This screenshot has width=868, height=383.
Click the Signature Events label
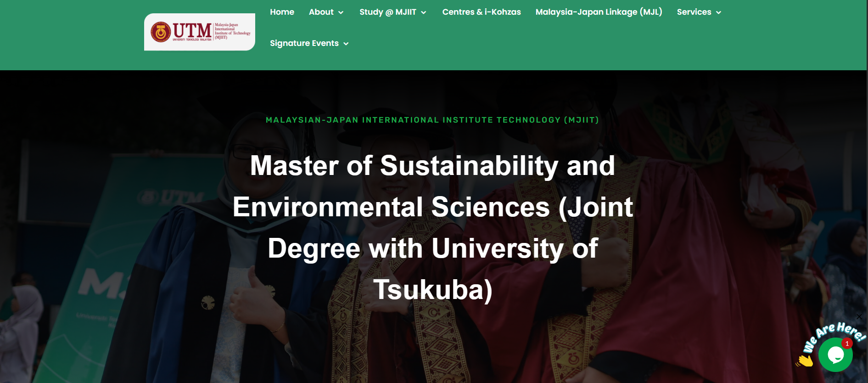pos(304,44)
